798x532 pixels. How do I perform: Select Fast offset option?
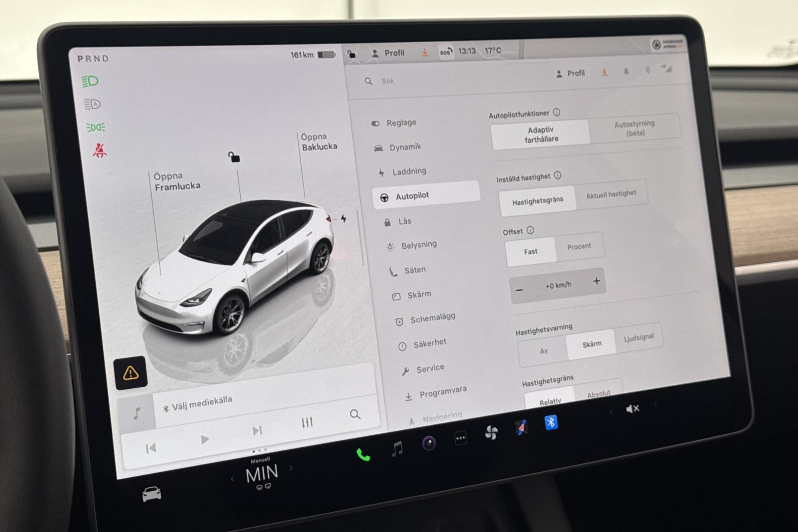531,251
